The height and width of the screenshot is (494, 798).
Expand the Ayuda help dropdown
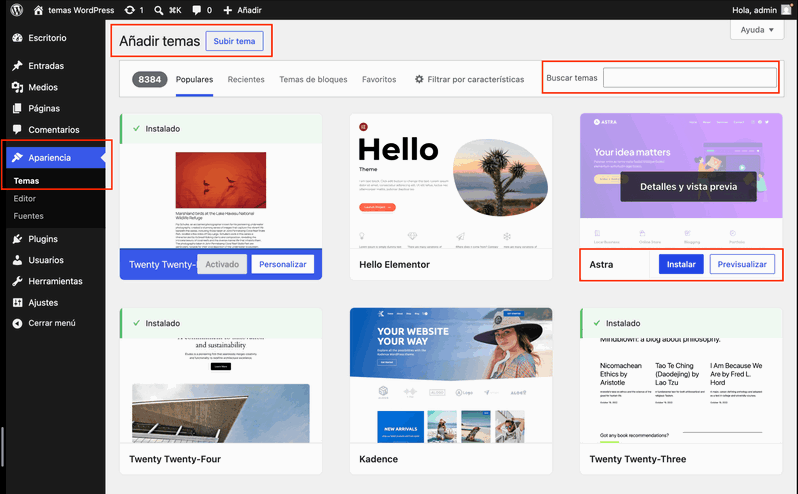(757, 30)
